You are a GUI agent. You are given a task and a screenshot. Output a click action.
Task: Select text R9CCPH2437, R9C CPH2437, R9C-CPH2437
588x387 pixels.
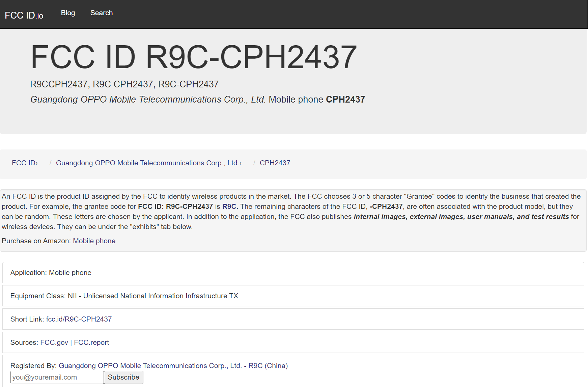point(124,84)
